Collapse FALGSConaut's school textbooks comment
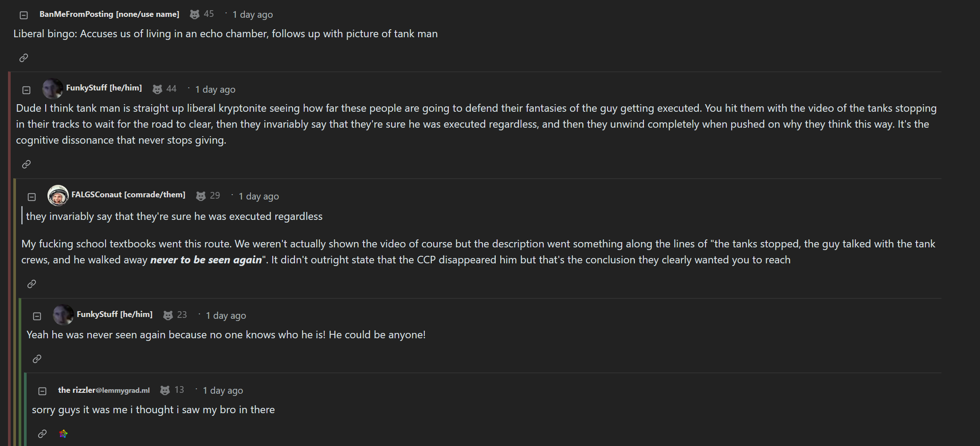Image resolution: width=980 pixels, height=446 pixels. [x=32, y=197]
